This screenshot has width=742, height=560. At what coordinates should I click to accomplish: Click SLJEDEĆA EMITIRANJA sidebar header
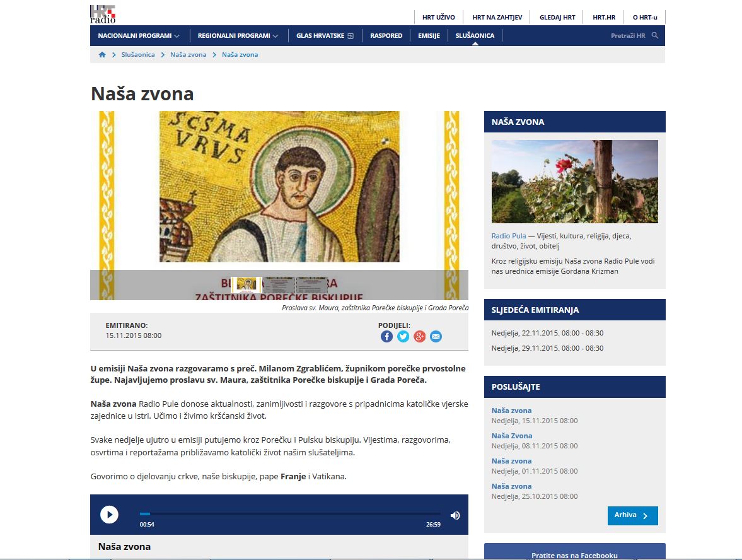(x=574, y=310)
